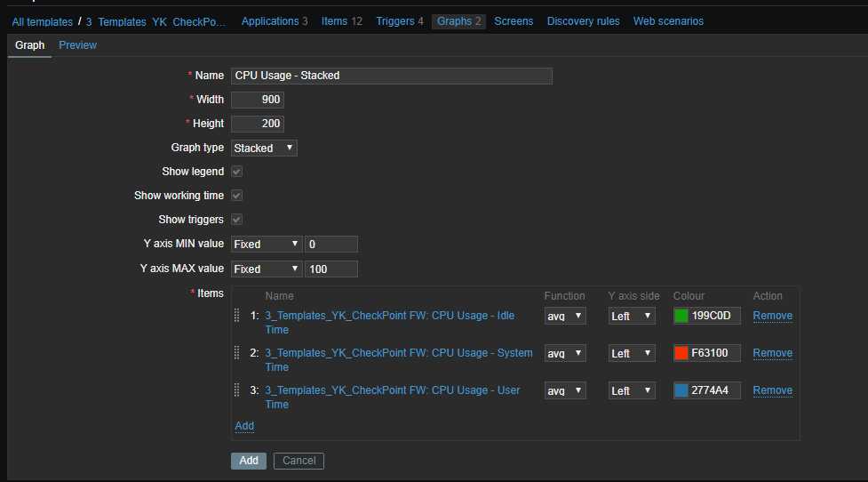This screenshot has height=482, width=868.
Task: Open the Screens section
Action: [x=514, y=21]
